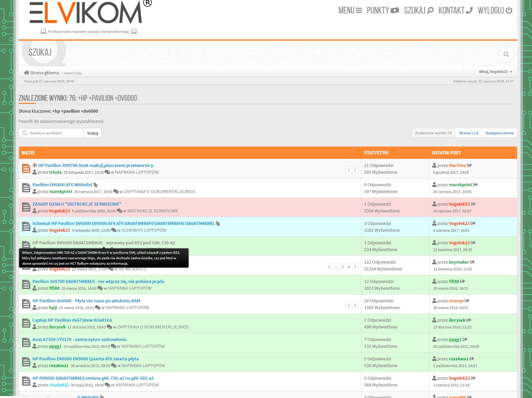Log out via WYLOGUJ
This screenshot has height=398, width=532.
(495, 11)
